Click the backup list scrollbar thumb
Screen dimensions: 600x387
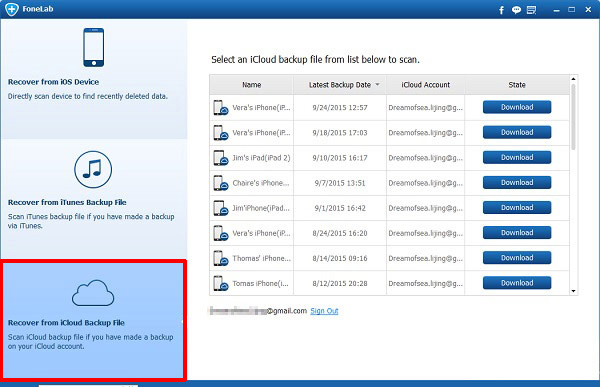click(573, 117)
